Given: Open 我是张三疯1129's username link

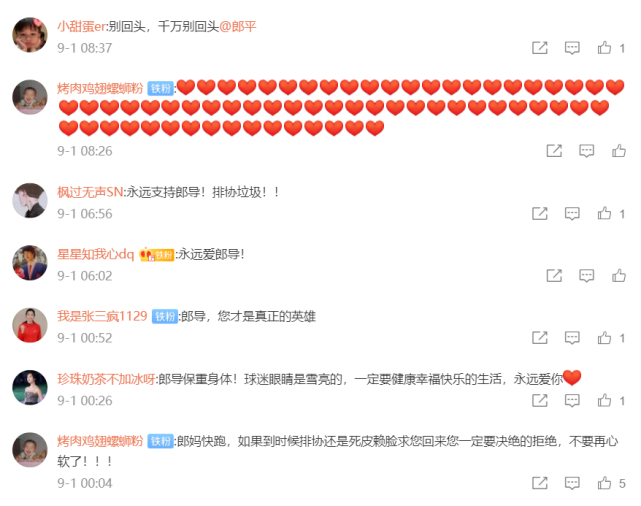Looking at the screenshot, I should point(102,316).
